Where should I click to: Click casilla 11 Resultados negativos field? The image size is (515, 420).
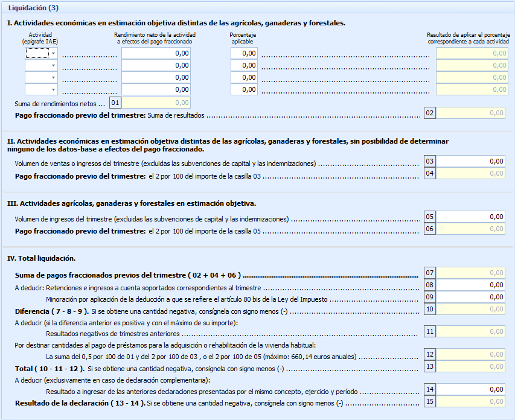[x=470, y=332]
